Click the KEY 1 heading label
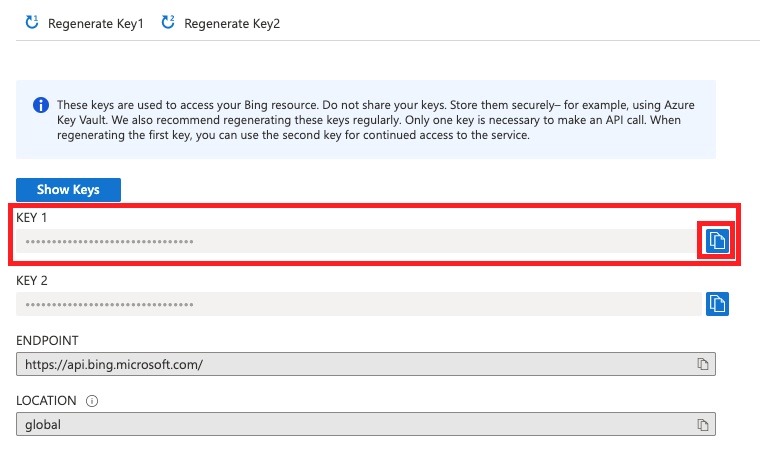Viewport: 760px width, 462px height. pos(32,218)
